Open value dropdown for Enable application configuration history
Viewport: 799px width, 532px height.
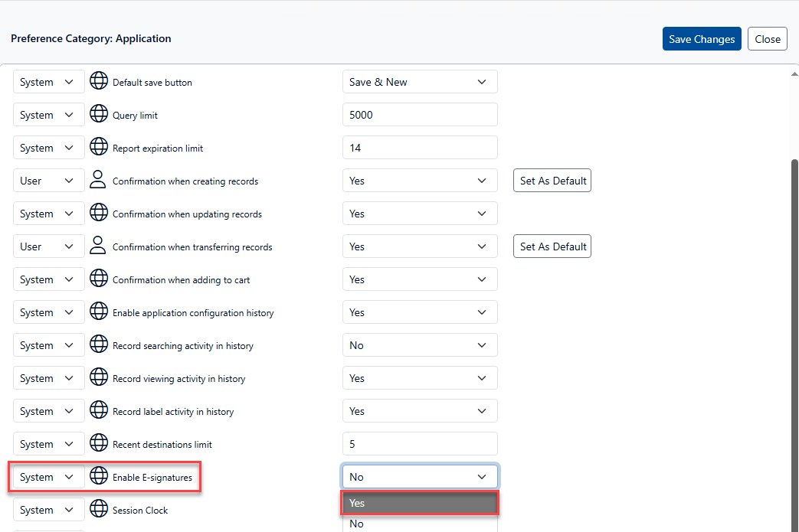[420, 312]
